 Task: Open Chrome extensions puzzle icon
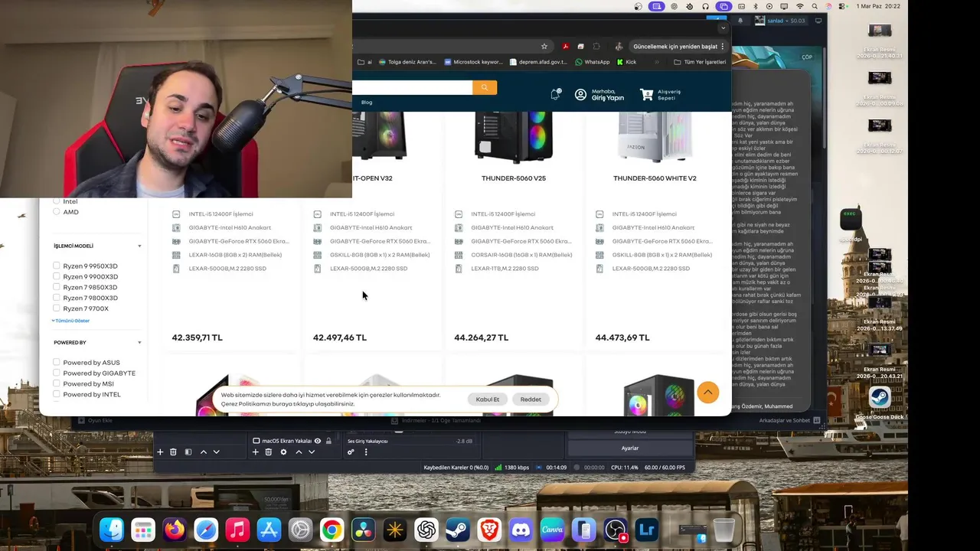tap(596, 46)
